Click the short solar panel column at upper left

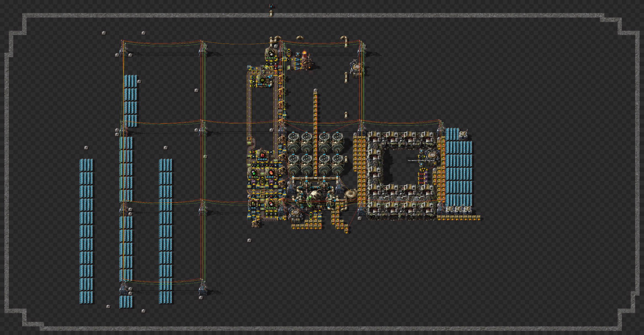[130, 101]
